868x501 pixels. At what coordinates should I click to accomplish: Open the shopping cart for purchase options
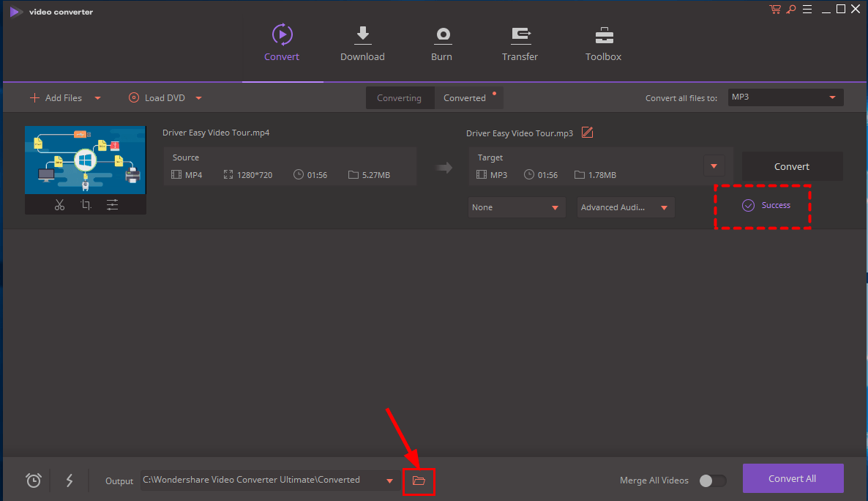click(x=775, y=10)
